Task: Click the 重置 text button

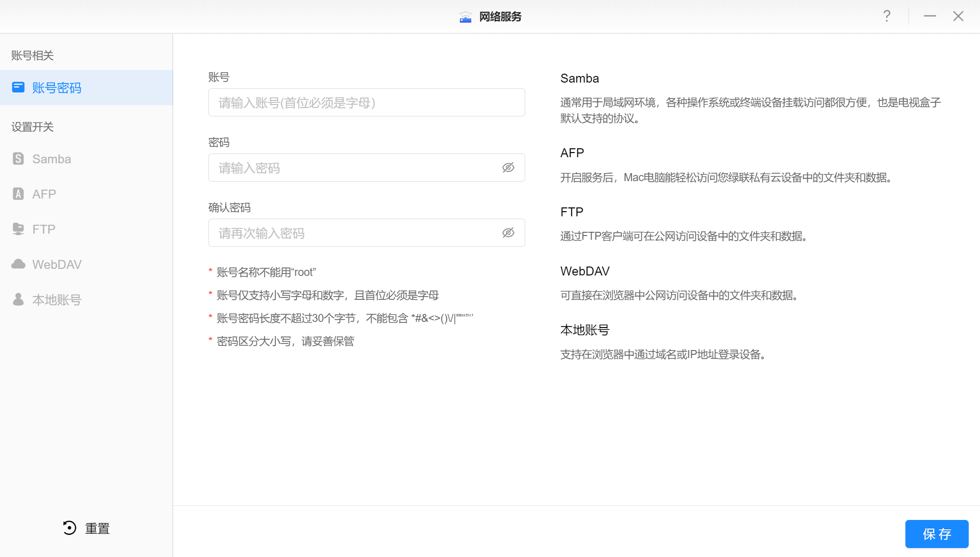Action: tap(97, 528)
